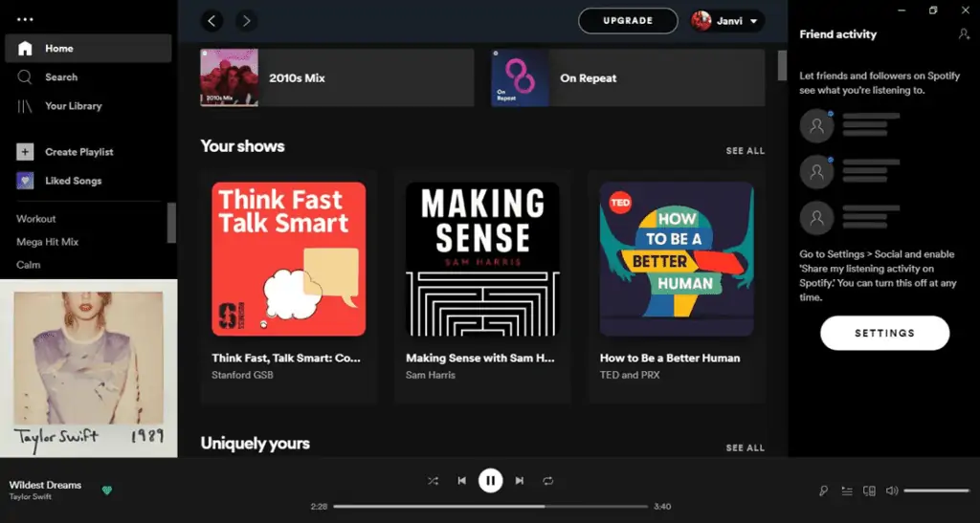Screen dimensions: 980x523
Task: Select the Workout playlist
Action: point(36,219)
